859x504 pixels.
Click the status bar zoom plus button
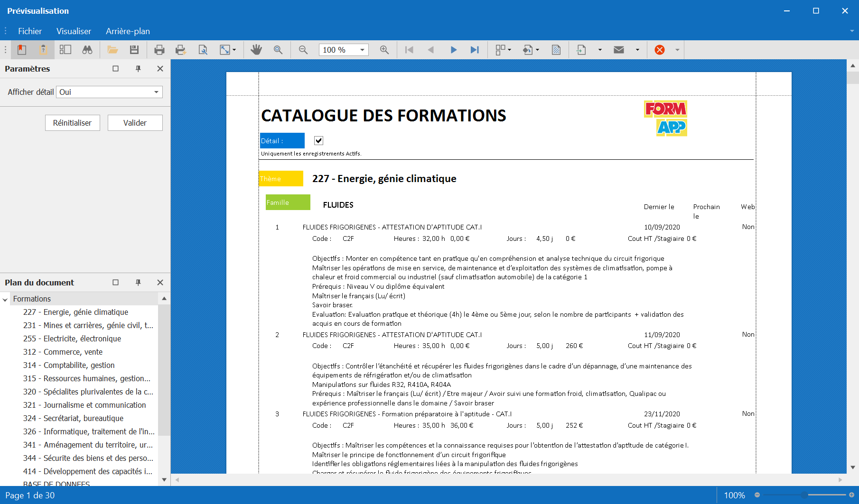[x=851, y=495]
